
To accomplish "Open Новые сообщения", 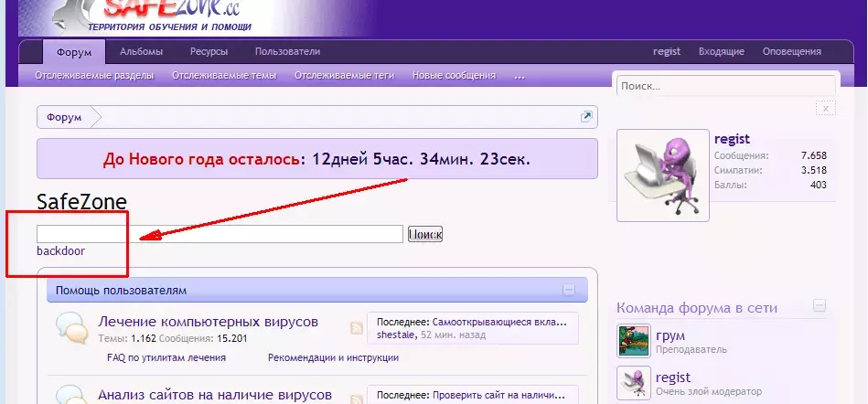I will (454, 76).
